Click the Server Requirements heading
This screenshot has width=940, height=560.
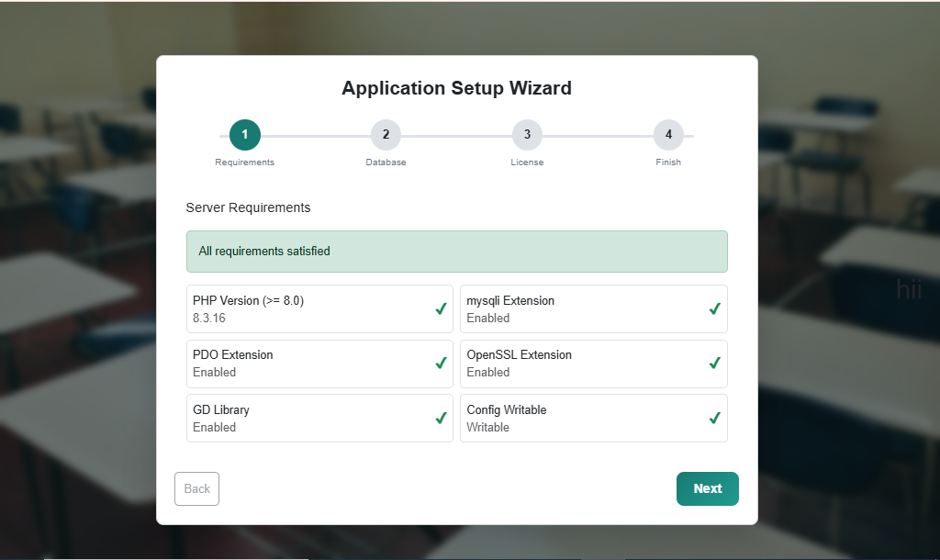pos(248,207)
